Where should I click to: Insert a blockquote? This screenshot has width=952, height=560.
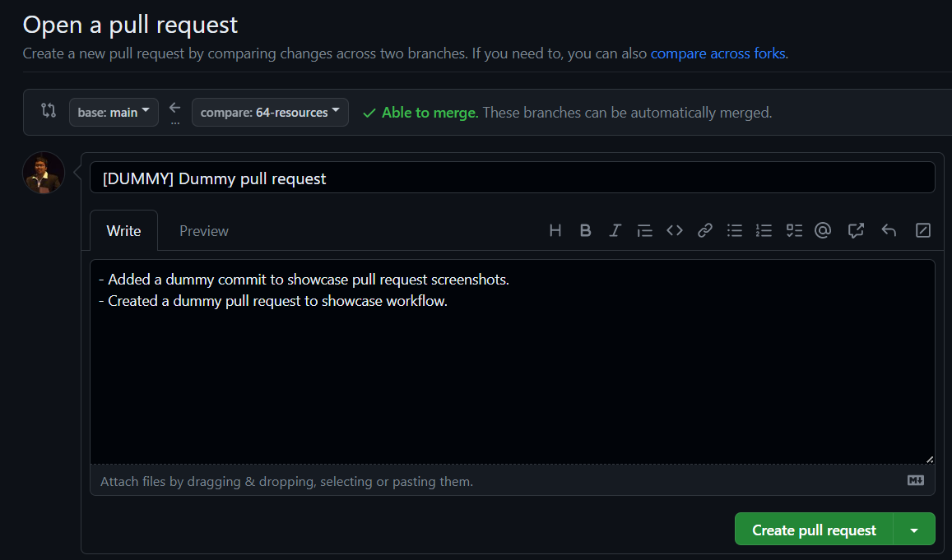[644, 230]
